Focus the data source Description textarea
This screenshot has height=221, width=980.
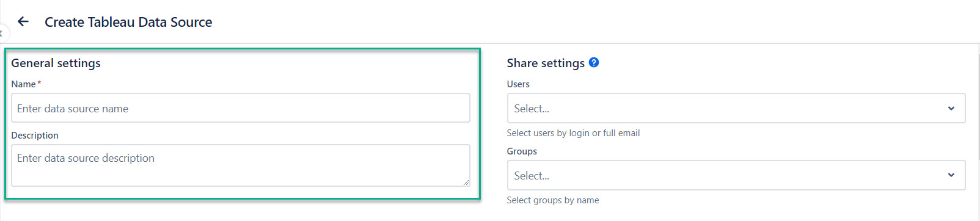241,165
